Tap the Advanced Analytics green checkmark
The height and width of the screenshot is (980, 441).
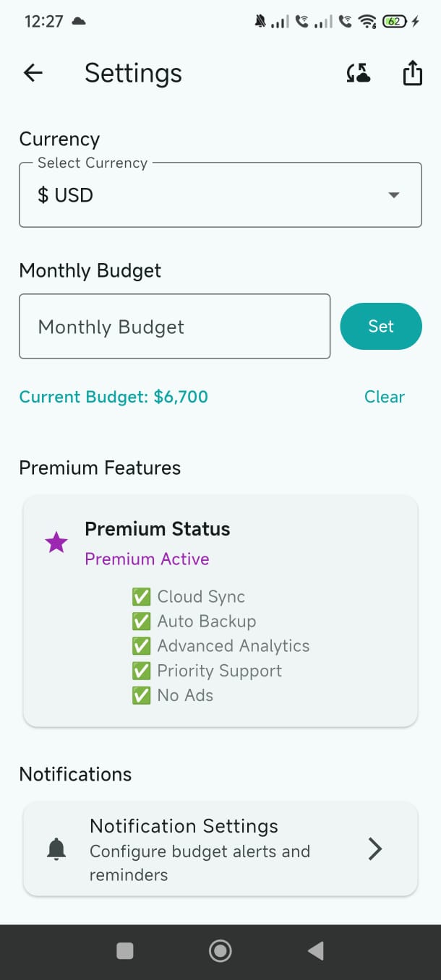click(141, 646)
